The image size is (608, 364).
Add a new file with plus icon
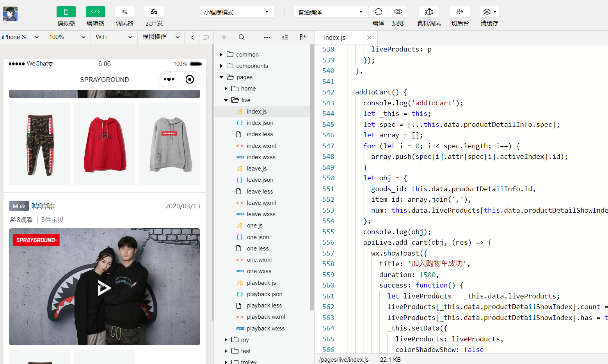(224, 37)
